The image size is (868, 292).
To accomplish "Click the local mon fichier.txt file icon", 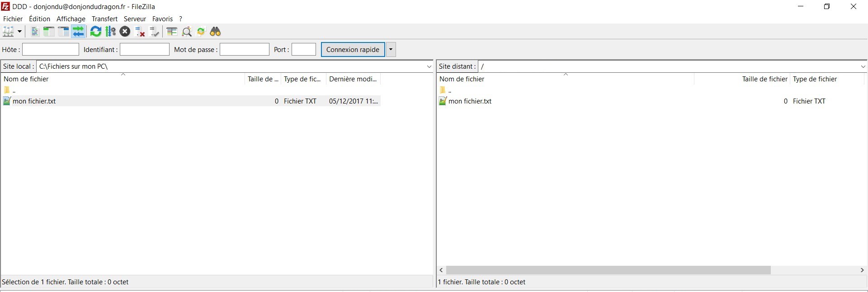I will click(7, 101).
